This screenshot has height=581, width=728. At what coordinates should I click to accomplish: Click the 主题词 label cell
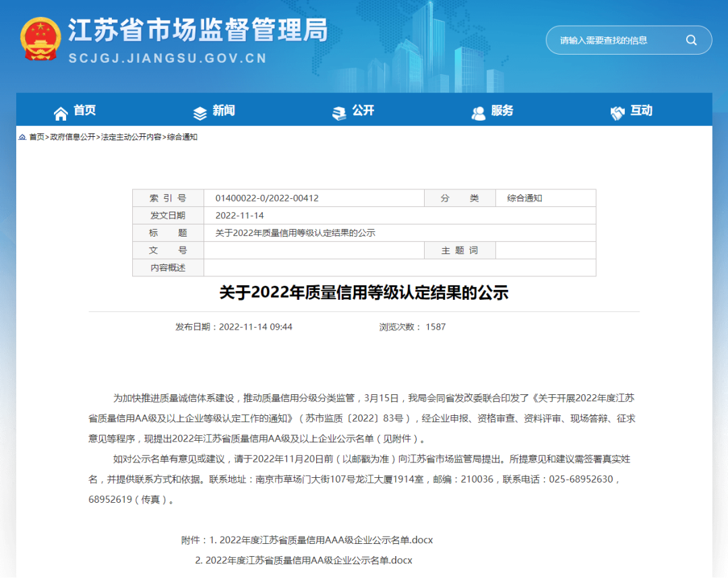coord(460,250)
